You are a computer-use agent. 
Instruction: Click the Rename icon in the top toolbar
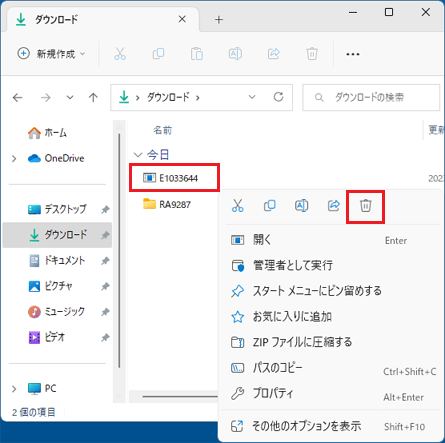tap(235, 54)
